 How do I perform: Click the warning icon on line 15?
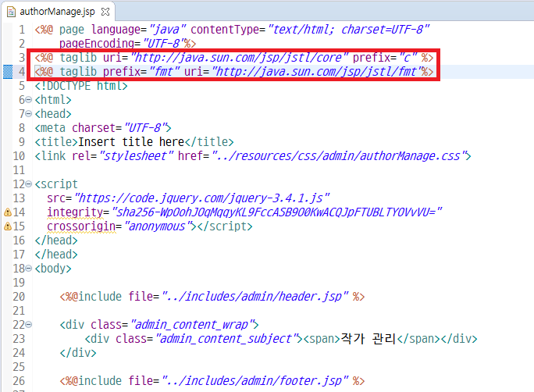[x=8, y=226]
